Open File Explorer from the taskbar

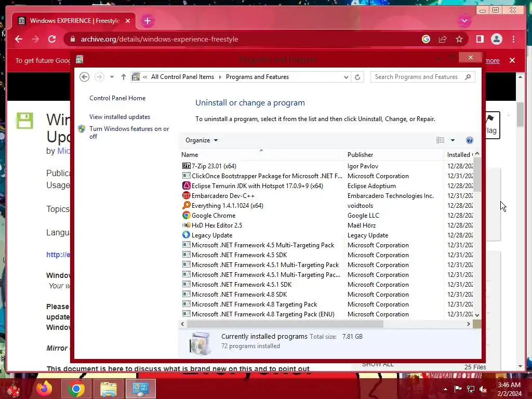pos(108,389)
